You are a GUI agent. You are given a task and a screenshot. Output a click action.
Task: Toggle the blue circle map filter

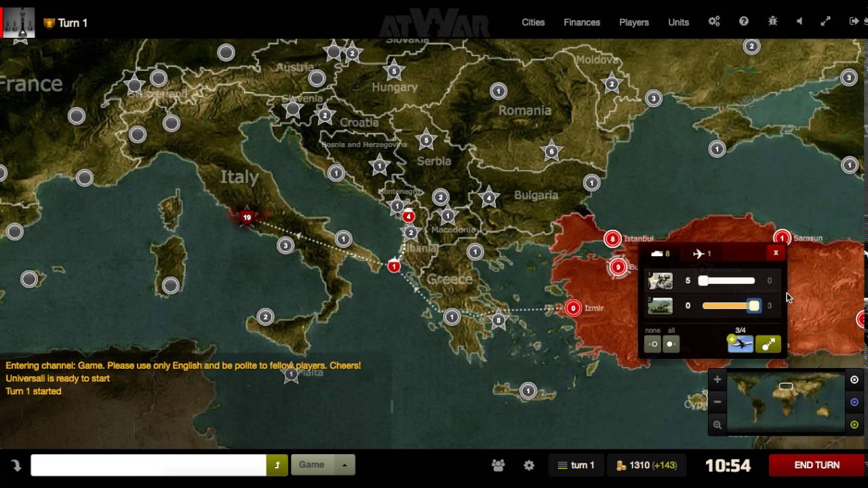click(854, 402)
